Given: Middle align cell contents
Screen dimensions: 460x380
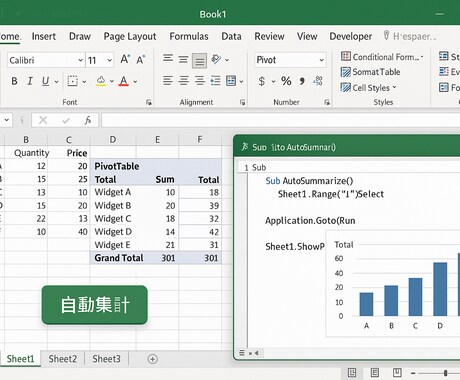Looking at the screenshot, I should pos(183,60).
